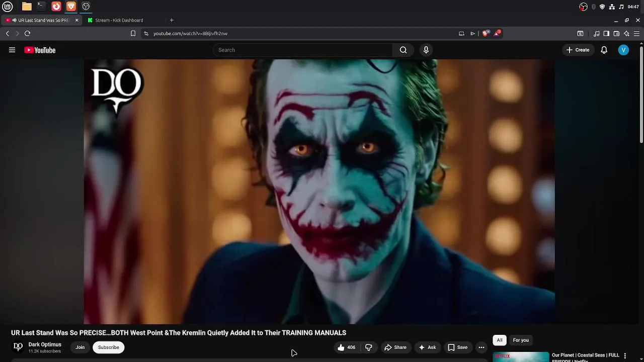
Task: Like the video with 406 likes
Action: pyautogui.click(x=346, y=347)
